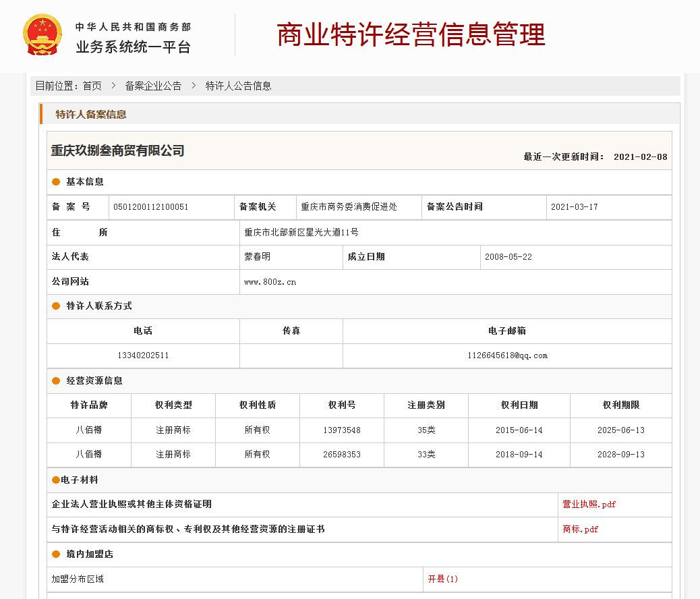Open the 商标.pdf attachment
Viewport: 700px width, 599px height.
tap(580, 530)
